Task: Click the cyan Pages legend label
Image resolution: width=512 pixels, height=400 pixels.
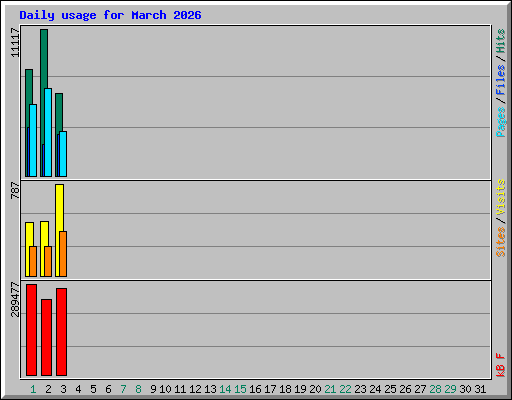Action: [501, 122]
